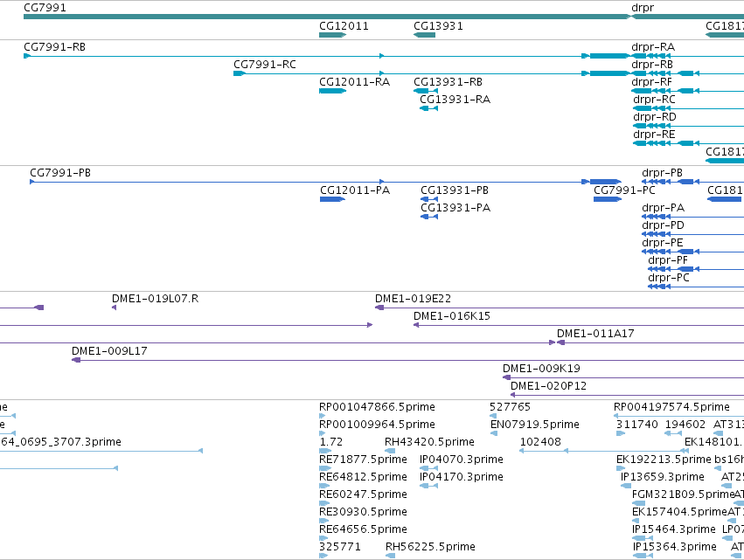744x560 pixels.
Task: Select BAC clone DME1-020P12
Action: 548,386
